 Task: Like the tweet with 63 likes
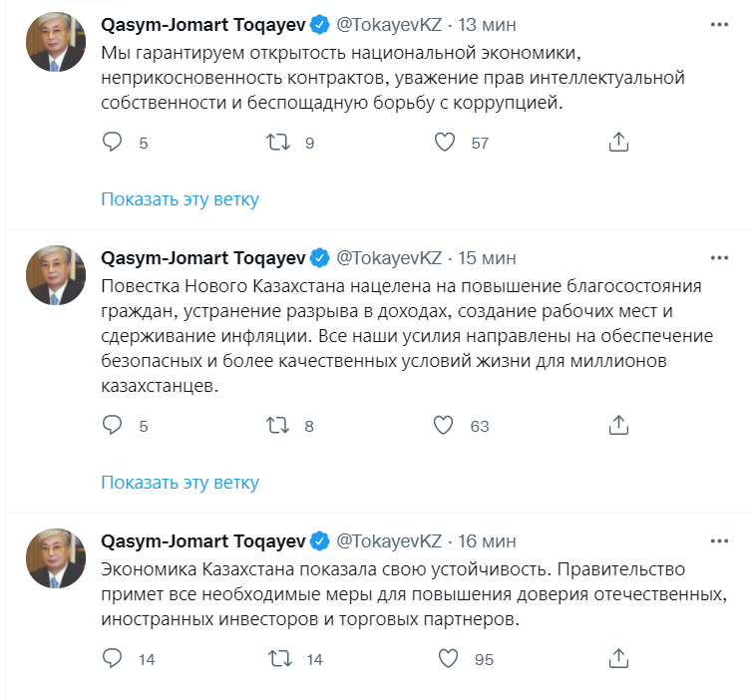coord(445,426)
